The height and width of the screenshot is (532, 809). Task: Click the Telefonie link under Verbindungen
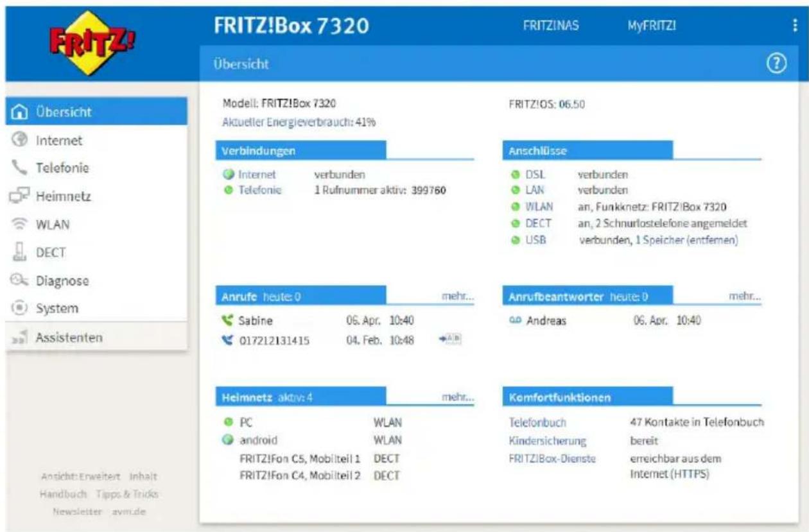[260, 191]
